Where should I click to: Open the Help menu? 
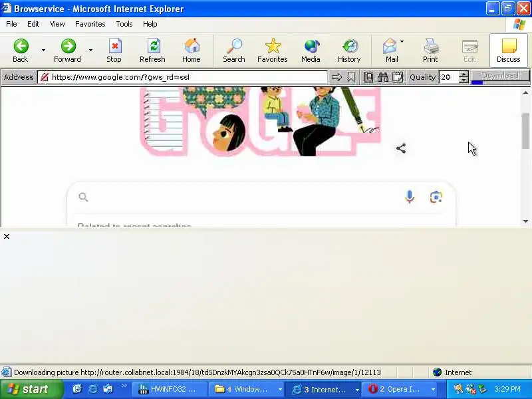pos(150,24)
